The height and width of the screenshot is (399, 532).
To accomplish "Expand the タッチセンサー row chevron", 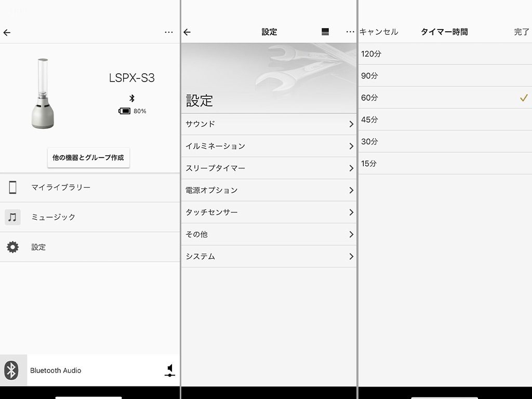I will (x=351, y=212).
